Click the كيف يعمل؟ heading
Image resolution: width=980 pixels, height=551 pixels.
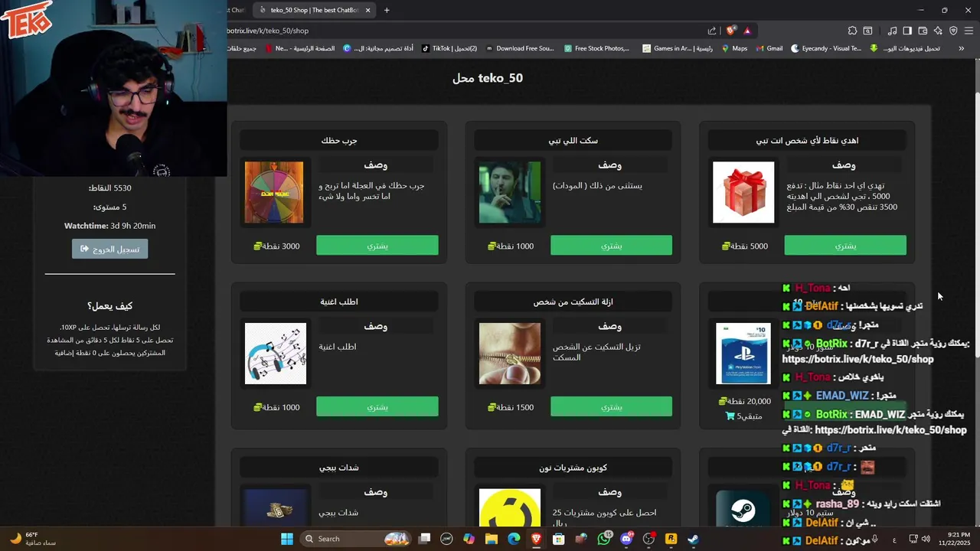tap(109, 305)
